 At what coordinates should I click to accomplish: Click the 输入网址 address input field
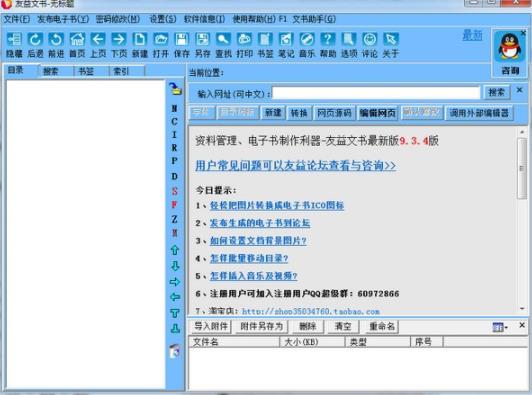click(x=376, y=93)
